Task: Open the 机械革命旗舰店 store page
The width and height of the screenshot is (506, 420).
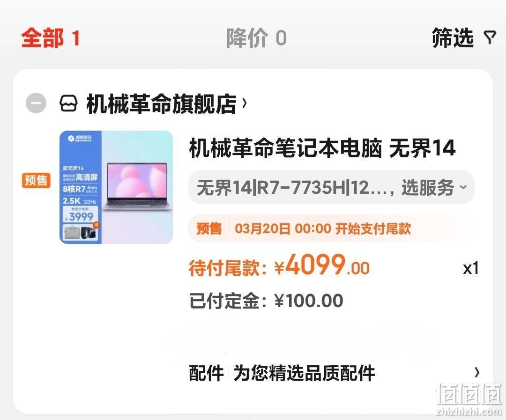Action: coord(161,103)
